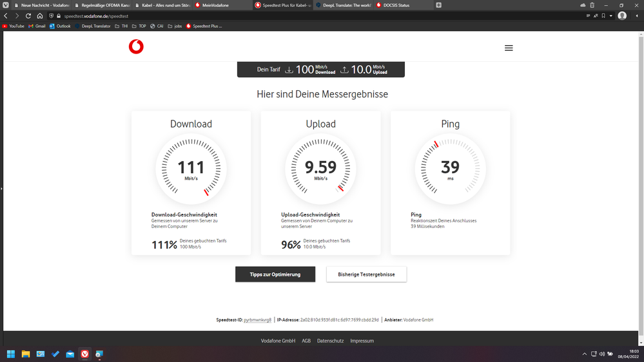Viewport: 644px width, 362px height.
Task: Open the Mail app in taskbar
Action: coord(70,354)
